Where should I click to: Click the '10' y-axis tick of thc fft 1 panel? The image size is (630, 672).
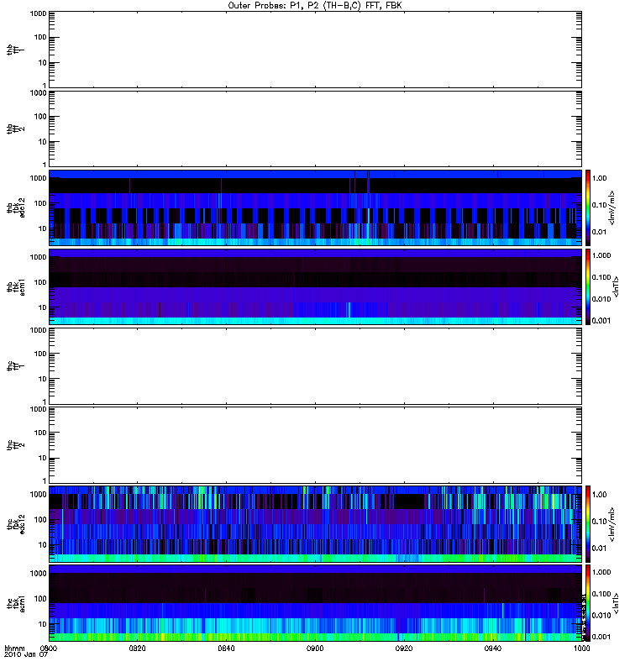click(x=43, y=379)
